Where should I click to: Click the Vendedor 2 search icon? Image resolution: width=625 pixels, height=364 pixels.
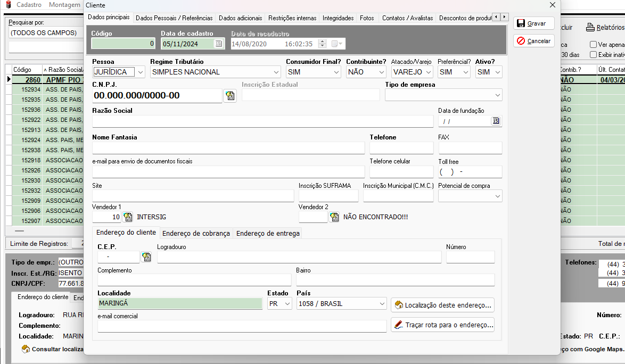334,217
